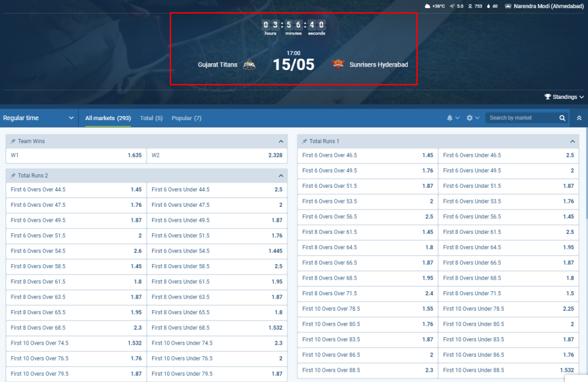Pick First 8 Overs Over 65.5
The image size is (588, 382).
coord(76,312)
